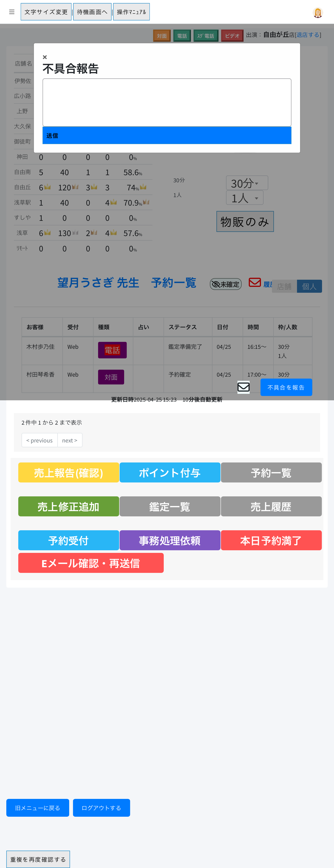This screenshot has height=868, width=334.
Task: Select the 対面 mode button
Action: click(x=162, y=36)
